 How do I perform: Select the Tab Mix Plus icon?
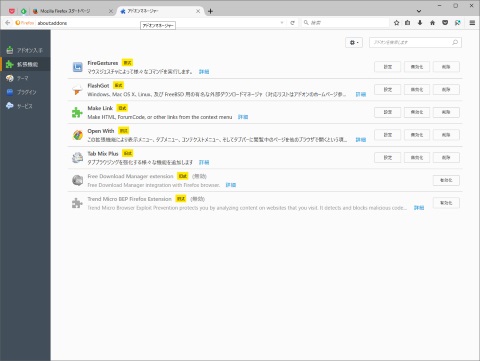pos(78,158)
